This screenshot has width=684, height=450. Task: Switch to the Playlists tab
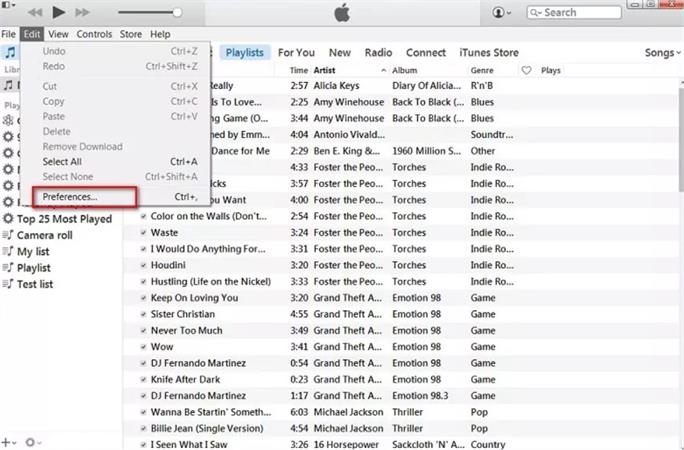[245, 53]
